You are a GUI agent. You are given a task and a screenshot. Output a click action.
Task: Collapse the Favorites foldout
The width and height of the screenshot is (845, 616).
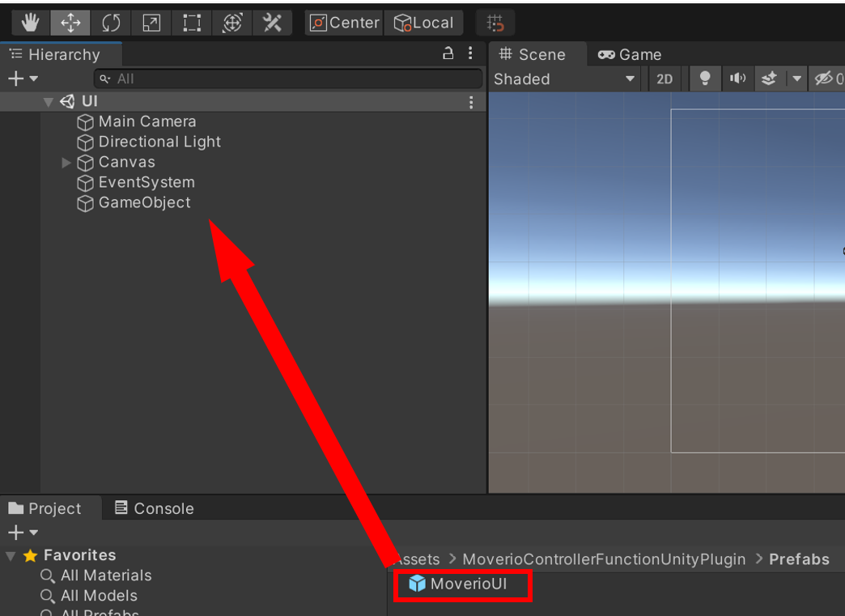pos(11,555)
